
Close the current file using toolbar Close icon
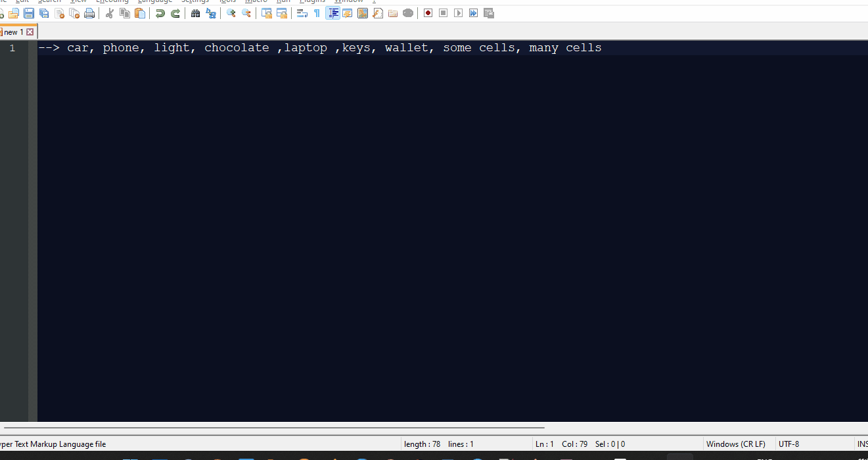tap(59, 13)
